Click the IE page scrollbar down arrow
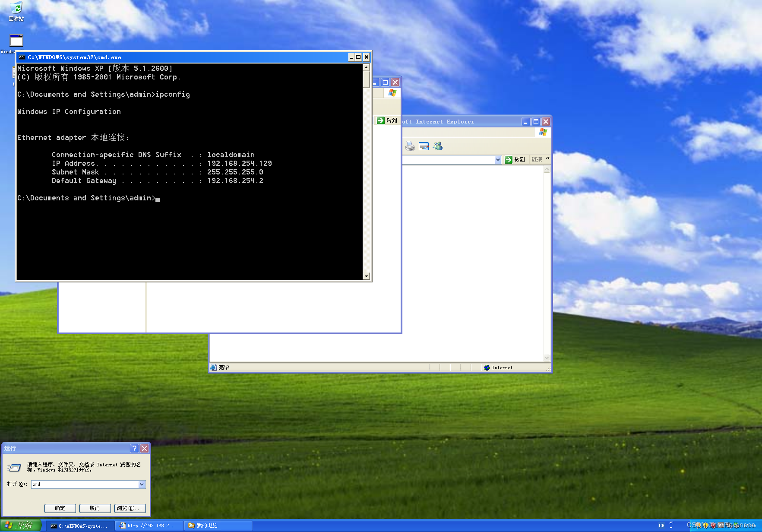 547,358
